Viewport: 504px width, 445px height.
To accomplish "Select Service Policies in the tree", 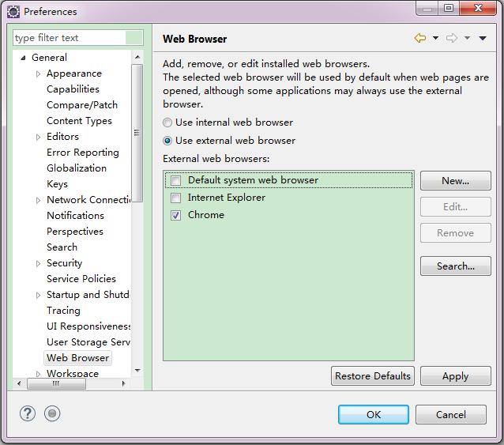I will point(81,279).
